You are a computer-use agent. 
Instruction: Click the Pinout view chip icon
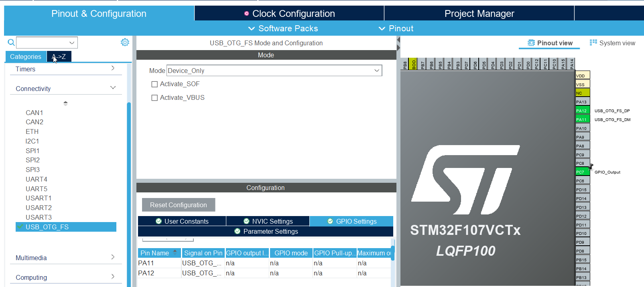[x=531, y=43]
